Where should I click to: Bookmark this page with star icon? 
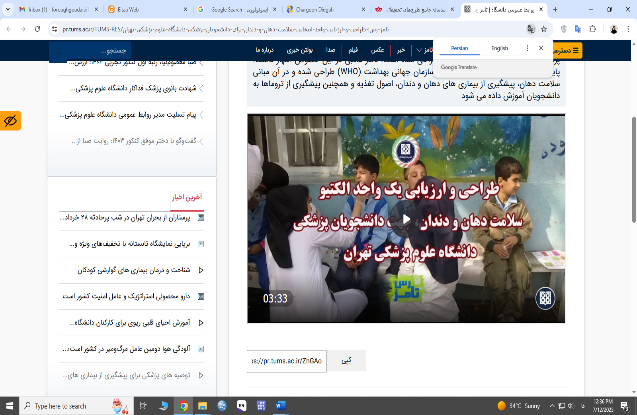[x=544, y=29]
